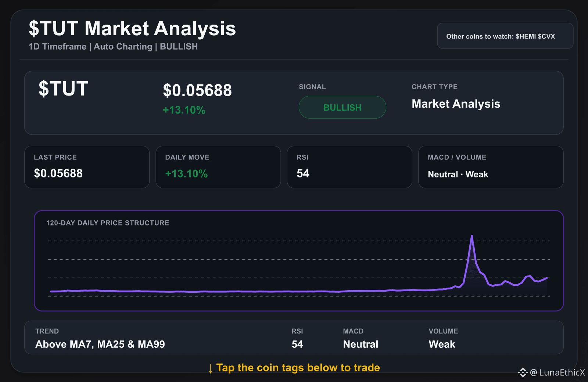This screenshot has width=588, height=382.
Task: Click the bottom row MACD Neutral value
Action: point(361,344)
